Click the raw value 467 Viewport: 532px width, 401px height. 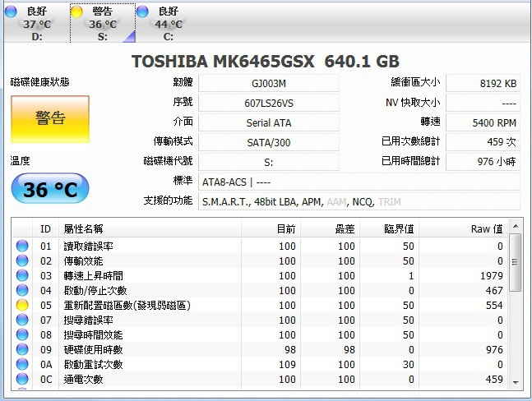pos(494,291)
